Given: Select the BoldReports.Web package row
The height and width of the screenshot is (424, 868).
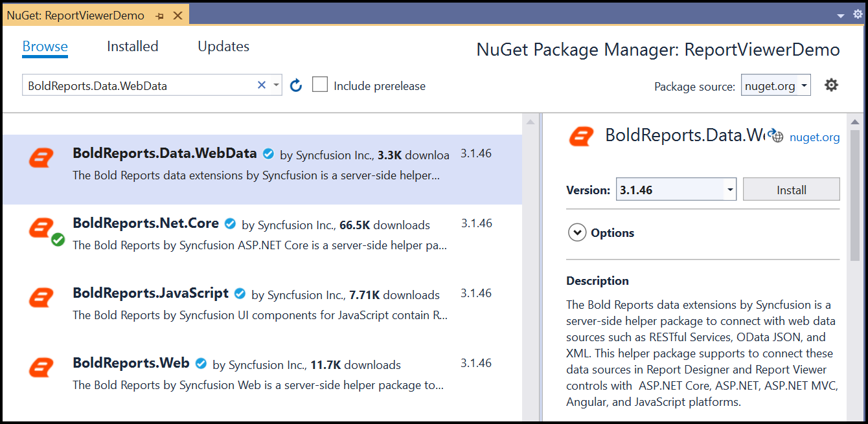Looking at the screenshot, I should [262, 379].
